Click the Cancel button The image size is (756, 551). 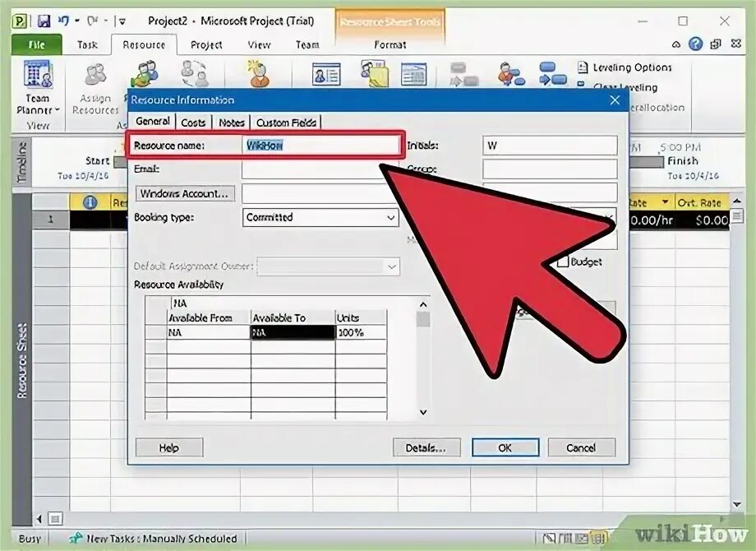581,447
